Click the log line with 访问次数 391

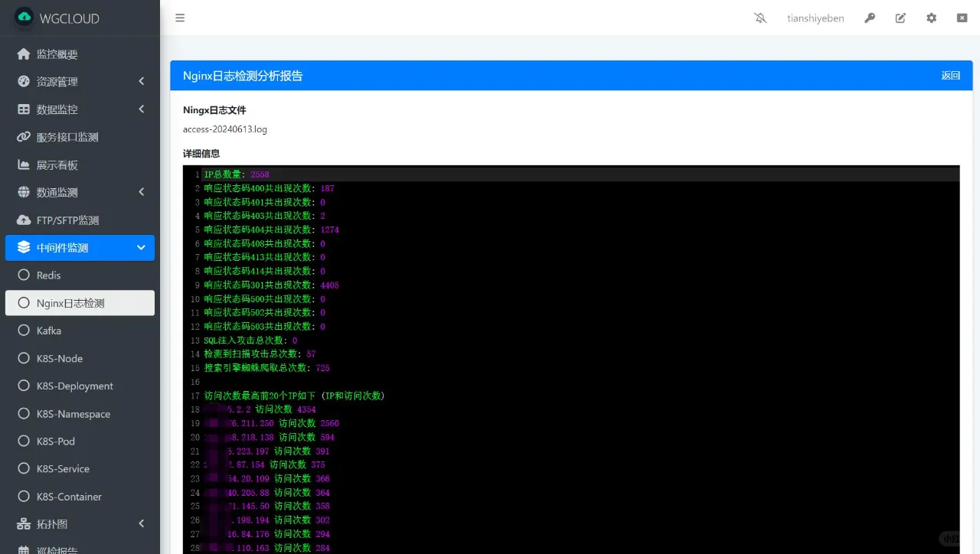266,451
